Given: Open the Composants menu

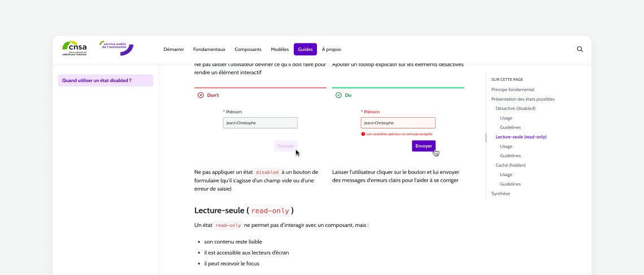Looking at the screenshot, I should [x=248, y=49].
